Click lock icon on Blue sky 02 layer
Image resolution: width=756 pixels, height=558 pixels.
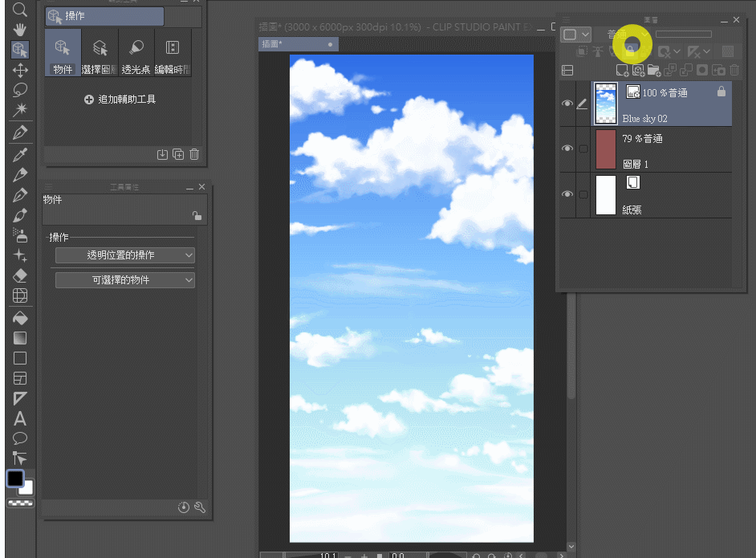(x=721, y=92)
